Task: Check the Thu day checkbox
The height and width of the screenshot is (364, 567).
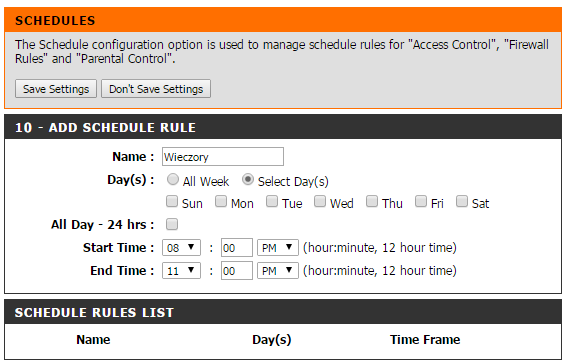Action: tap(372, 201)
